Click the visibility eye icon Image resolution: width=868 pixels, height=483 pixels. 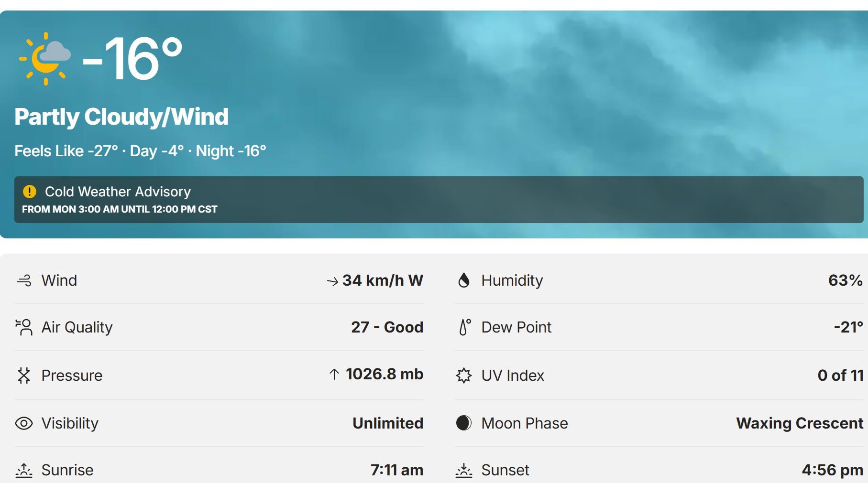point(24,423)
